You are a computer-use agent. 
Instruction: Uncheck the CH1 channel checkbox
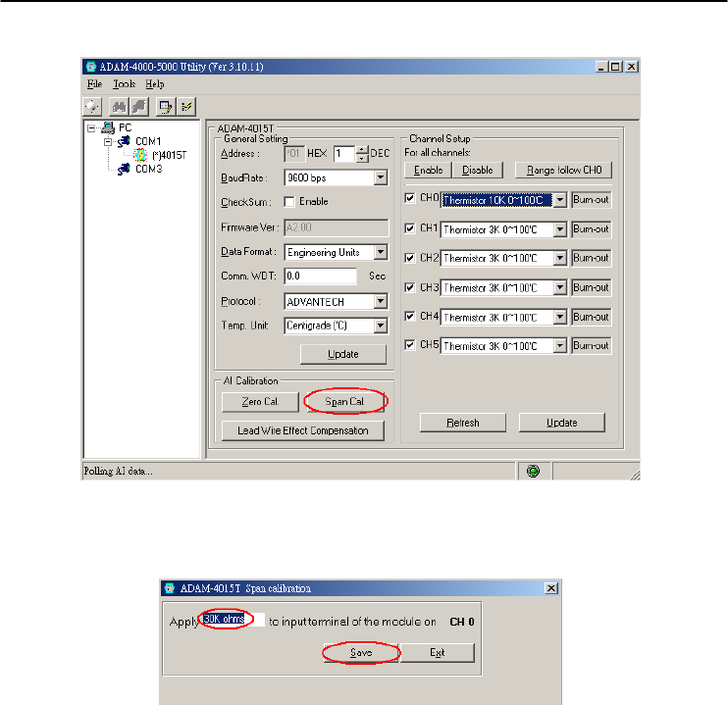click(409, 228)
